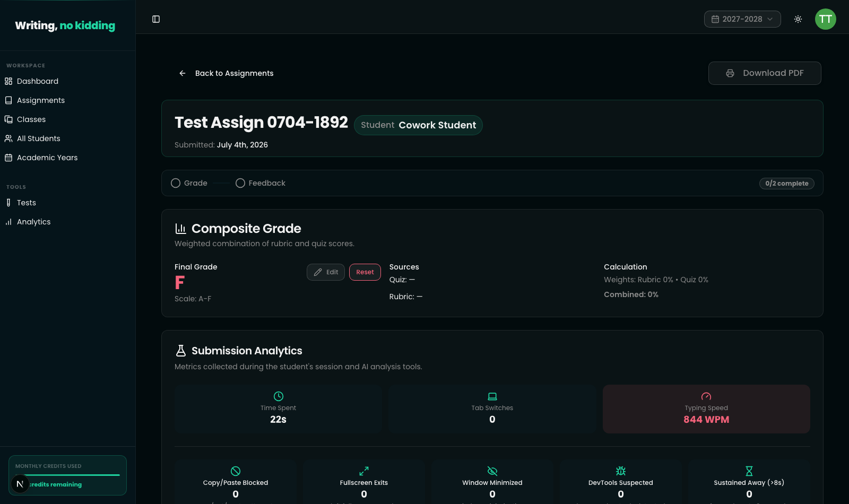Click the 'Scale: A-F' text
This screenshot has width=849, height=504.
tap(193, 299)
